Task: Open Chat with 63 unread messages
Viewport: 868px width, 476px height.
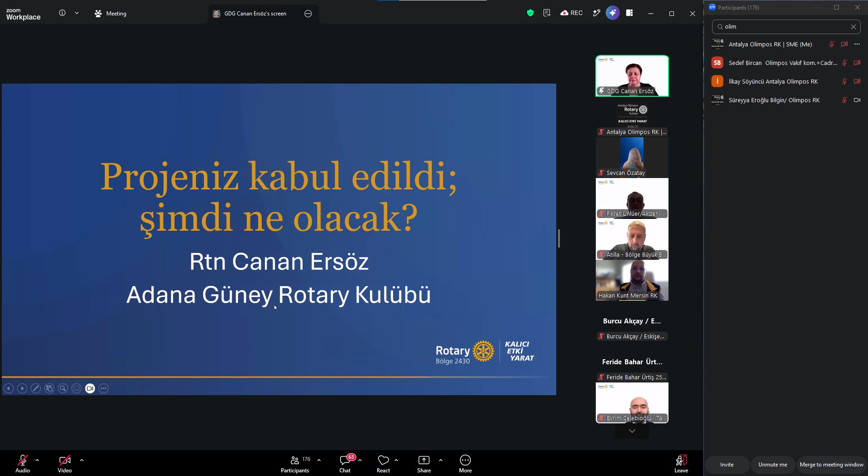Action: click(x=346, y=464)
